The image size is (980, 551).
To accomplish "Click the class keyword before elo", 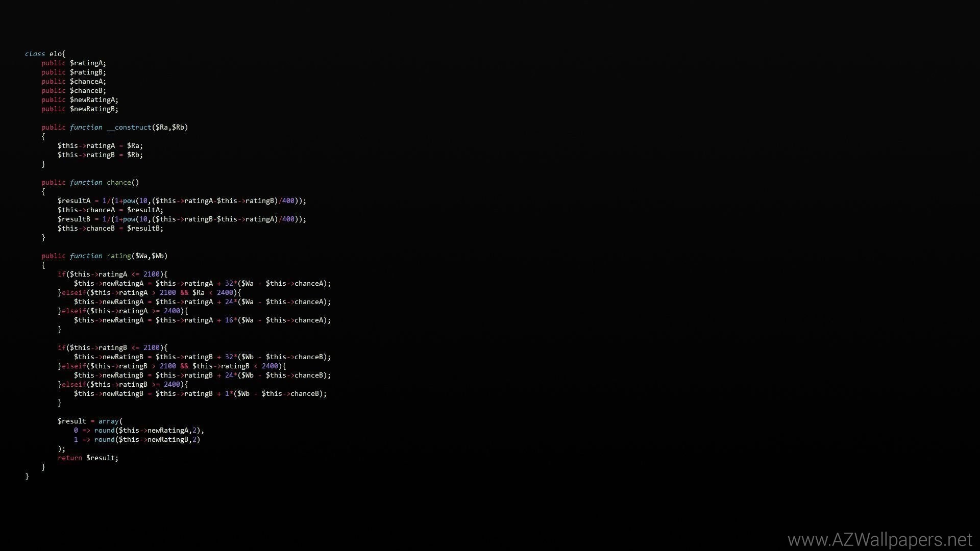I will pos(35,54).
